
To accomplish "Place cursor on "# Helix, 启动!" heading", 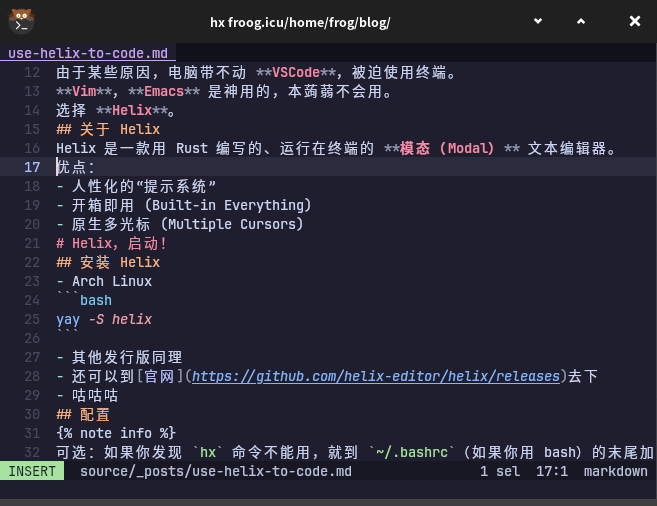I will [x=111, y=243].
